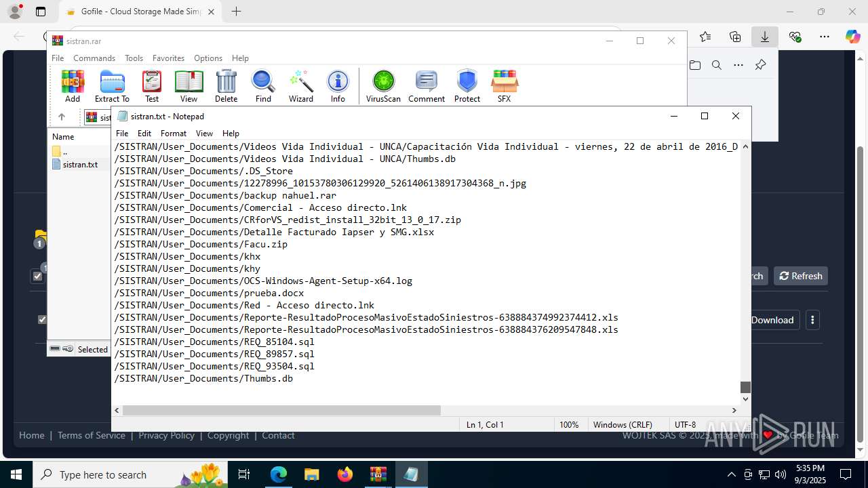This screenshot has width=868, height=488.
Task: Click the Comment icon in WinRAR
Action: 427,86
